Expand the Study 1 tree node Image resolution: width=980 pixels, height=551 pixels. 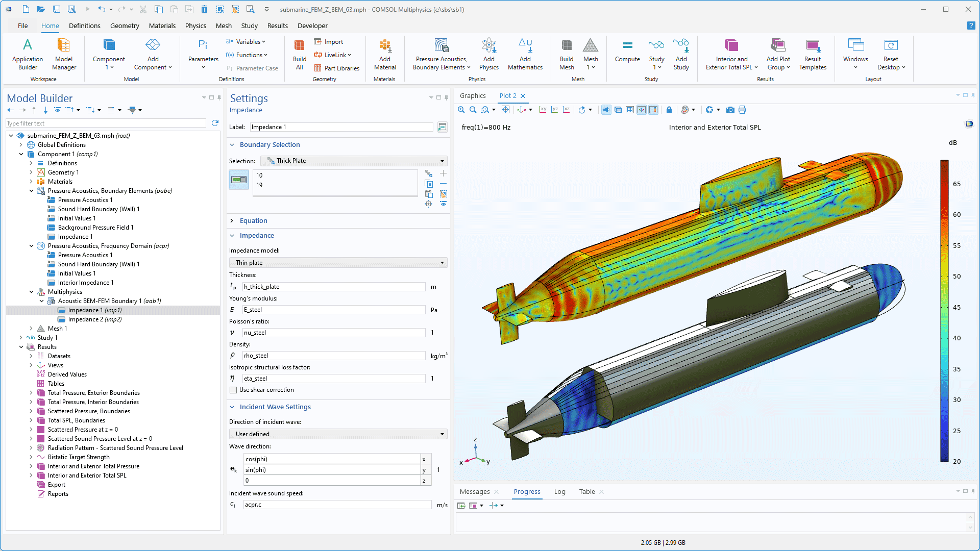point(21,338)
